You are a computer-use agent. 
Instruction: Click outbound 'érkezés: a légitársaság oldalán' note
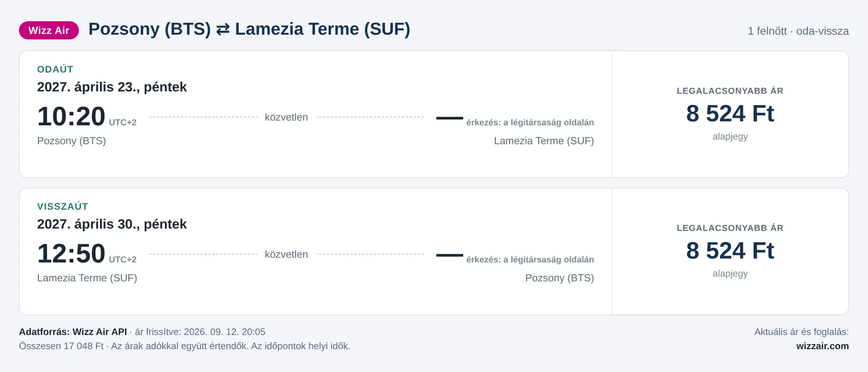(530, 123)
